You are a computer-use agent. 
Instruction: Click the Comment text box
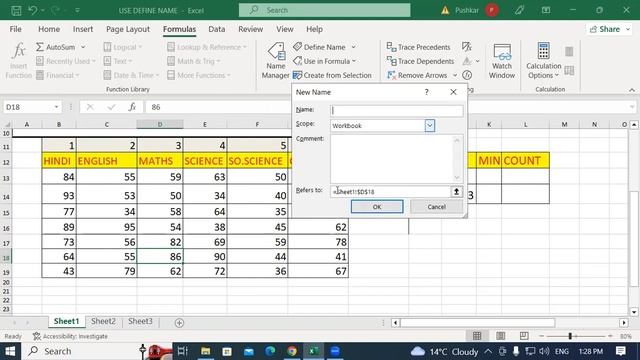coord(396,159)
